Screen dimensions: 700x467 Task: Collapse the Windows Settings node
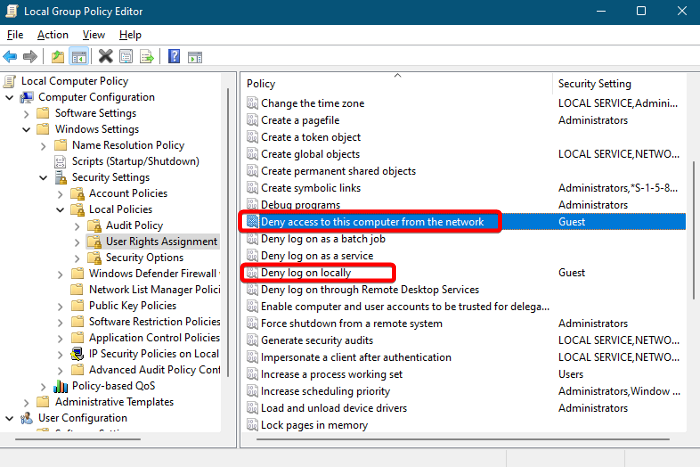pos(26,129)
